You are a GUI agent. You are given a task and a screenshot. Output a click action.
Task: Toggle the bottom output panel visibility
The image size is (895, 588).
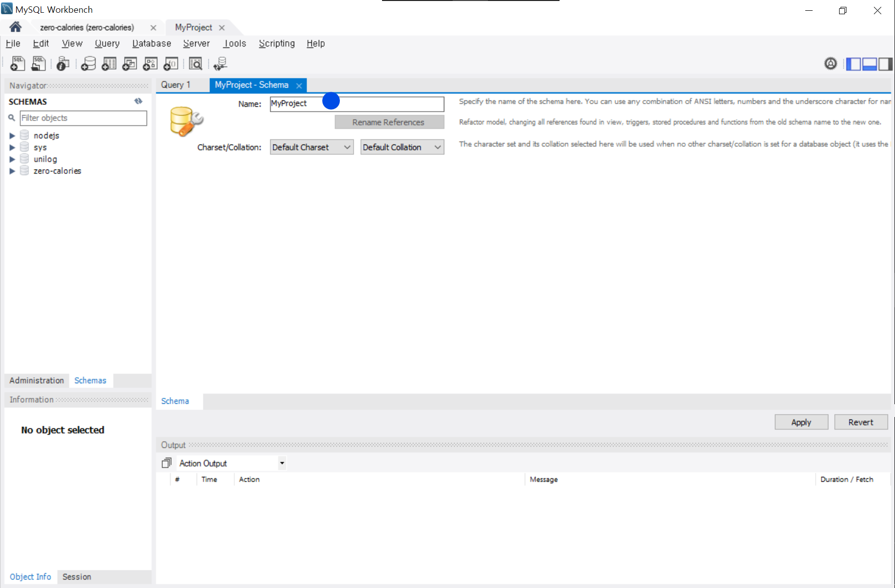click(x=869, y=64)
